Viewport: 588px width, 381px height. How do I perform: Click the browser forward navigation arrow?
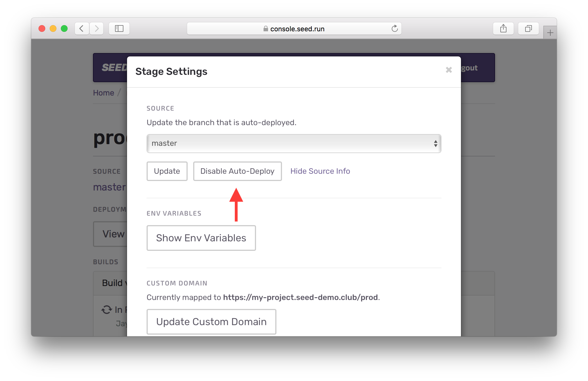pyautogui.click(x=96, y=28)
